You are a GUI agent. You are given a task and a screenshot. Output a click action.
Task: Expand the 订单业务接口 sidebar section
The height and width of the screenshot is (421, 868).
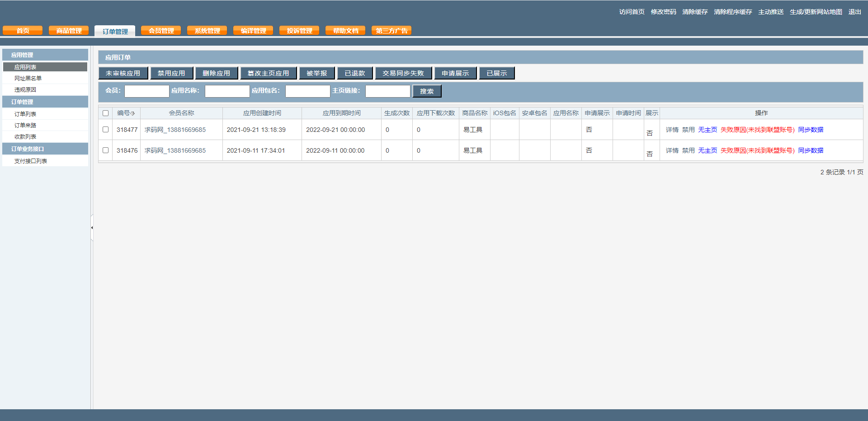click(28, 149)
